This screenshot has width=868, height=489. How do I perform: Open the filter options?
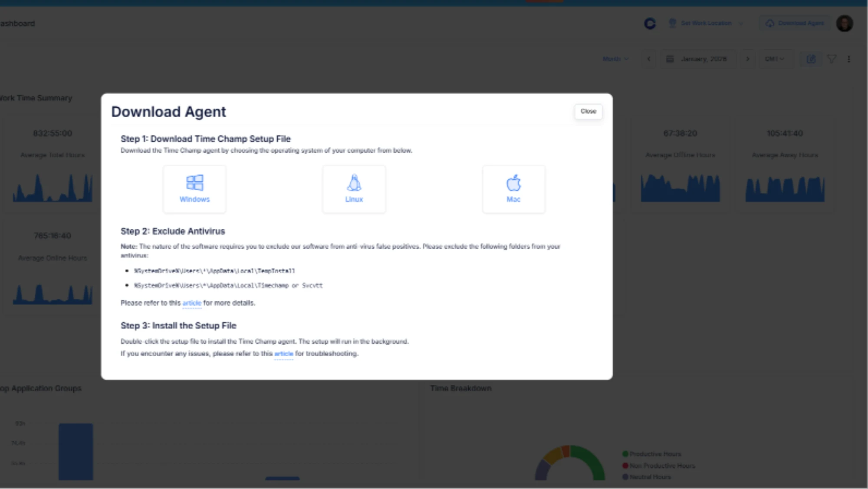pyautogui.click(x=832, y=59)
